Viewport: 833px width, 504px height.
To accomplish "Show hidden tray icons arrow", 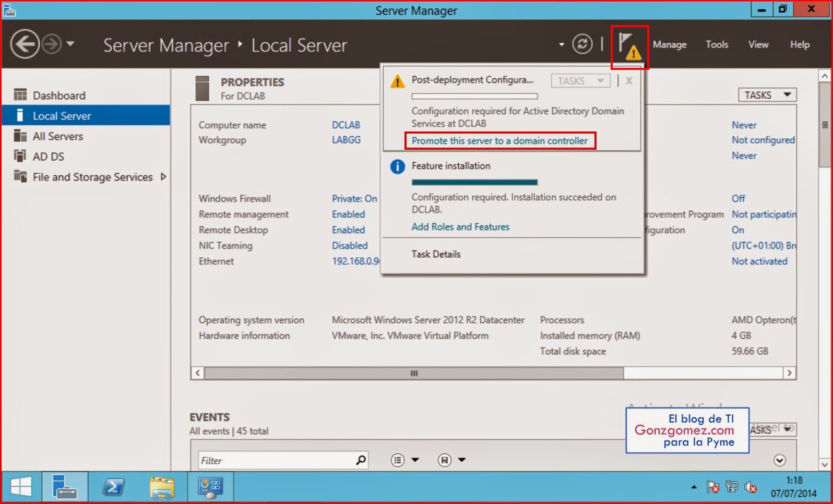I will 694,487.
